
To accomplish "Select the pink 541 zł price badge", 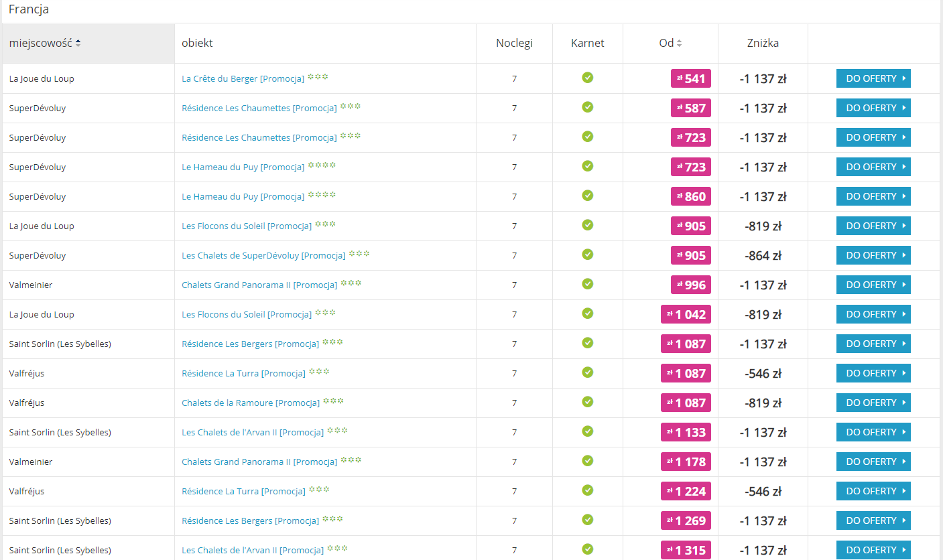I will coord(690,79).
